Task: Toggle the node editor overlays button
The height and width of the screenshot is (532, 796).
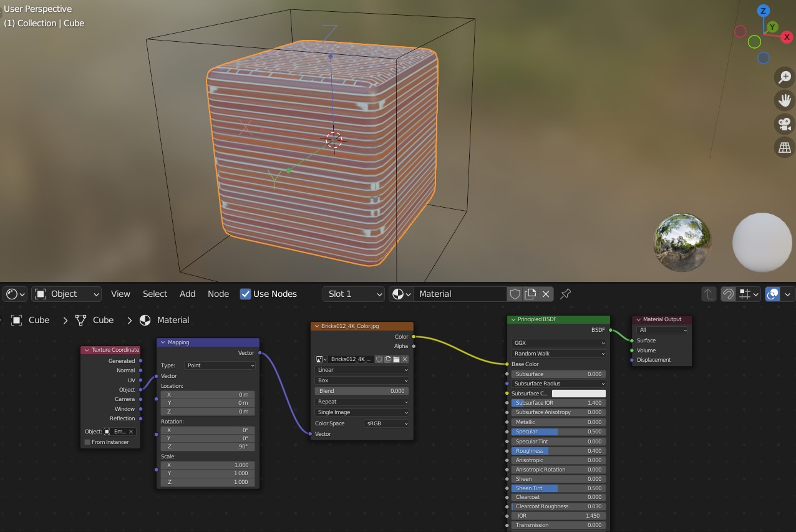Action: pyautogui.click(x=773, y=294)
